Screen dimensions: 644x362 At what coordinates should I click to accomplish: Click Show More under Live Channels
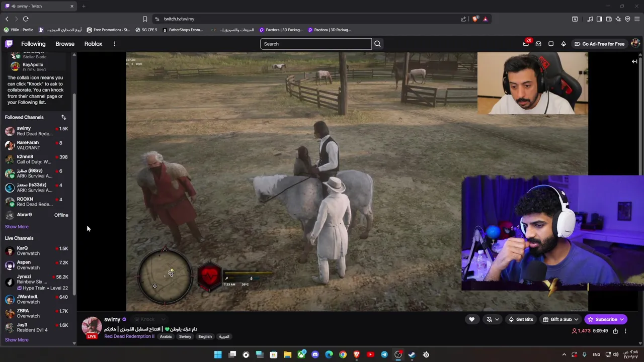[x=17, y=340]
